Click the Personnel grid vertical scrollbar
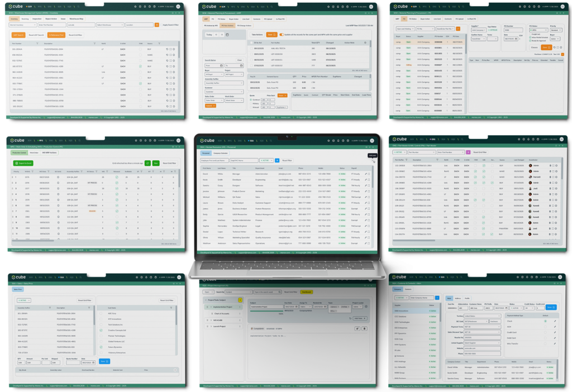Viewport: 572px width, 392px height. click(374, 179)
